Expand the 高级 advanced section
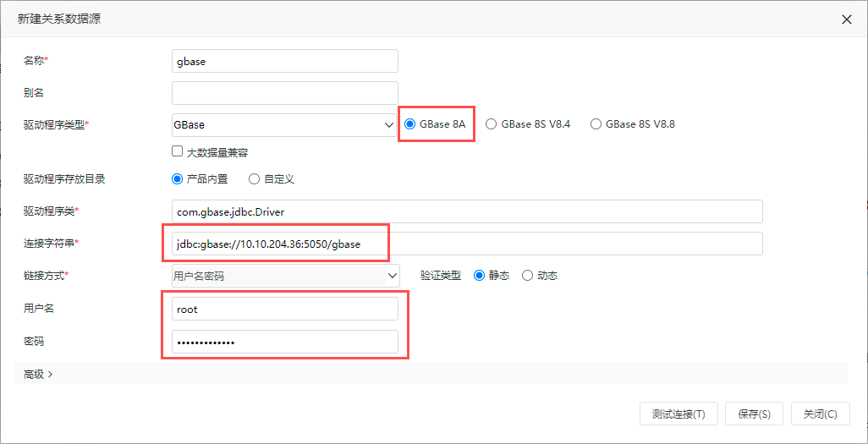868x444 pixels. click(38, 374)
